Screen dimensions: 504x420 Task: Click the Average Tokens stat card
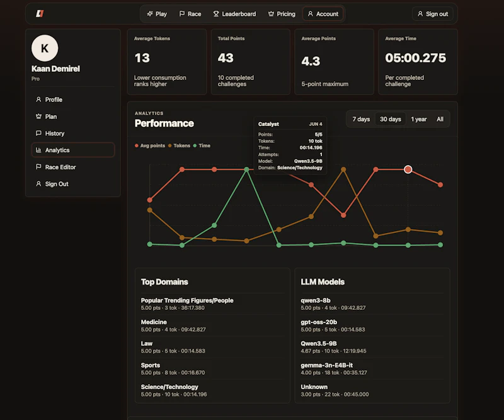[167, 62]
